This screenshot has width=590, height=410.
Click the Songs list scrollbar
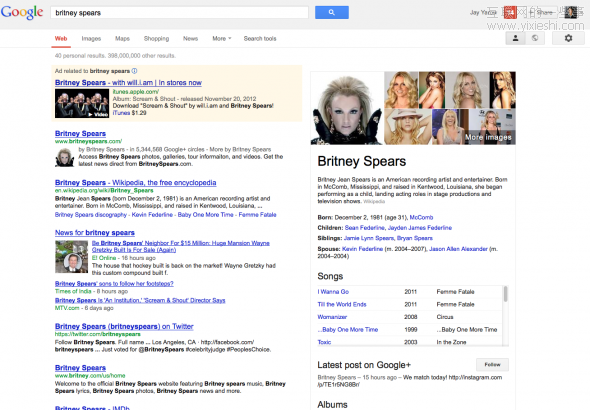(505, 294)
